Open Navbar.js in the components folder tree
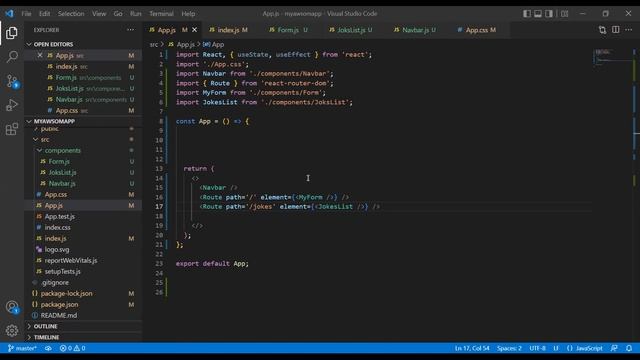 (62, 184)
